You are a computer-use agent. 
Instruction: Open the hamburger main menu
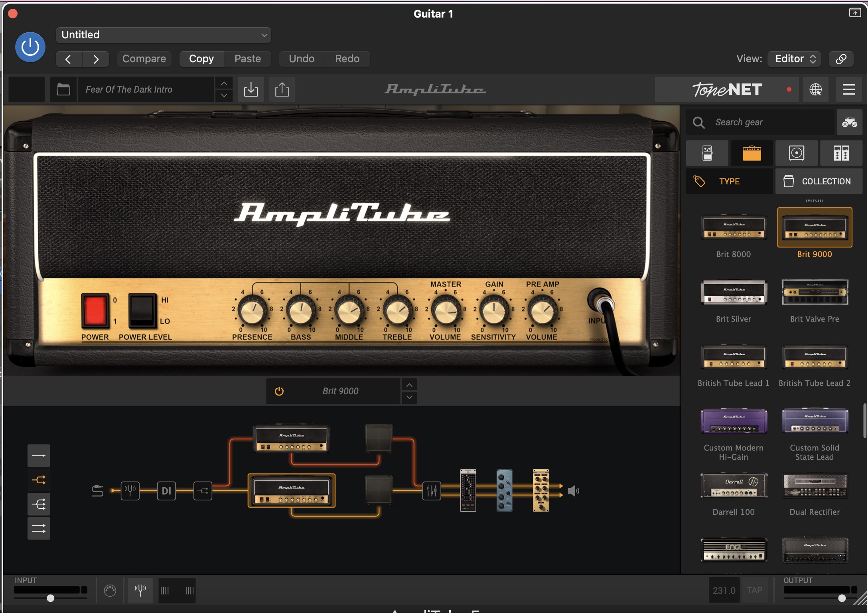848,89
